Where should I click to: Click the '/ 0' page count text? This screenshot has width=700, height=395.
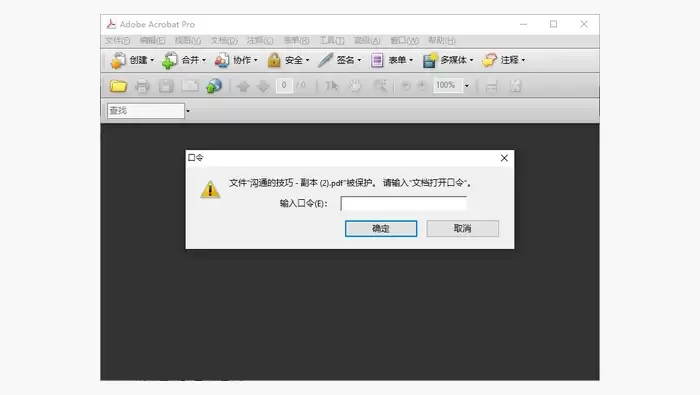click(301, 85)
